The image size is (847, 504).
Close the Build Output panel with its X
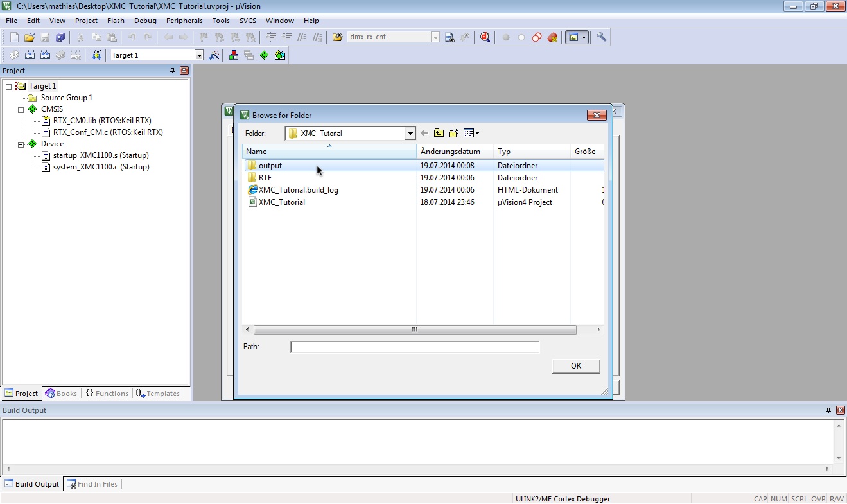click(x=841, y=410)
